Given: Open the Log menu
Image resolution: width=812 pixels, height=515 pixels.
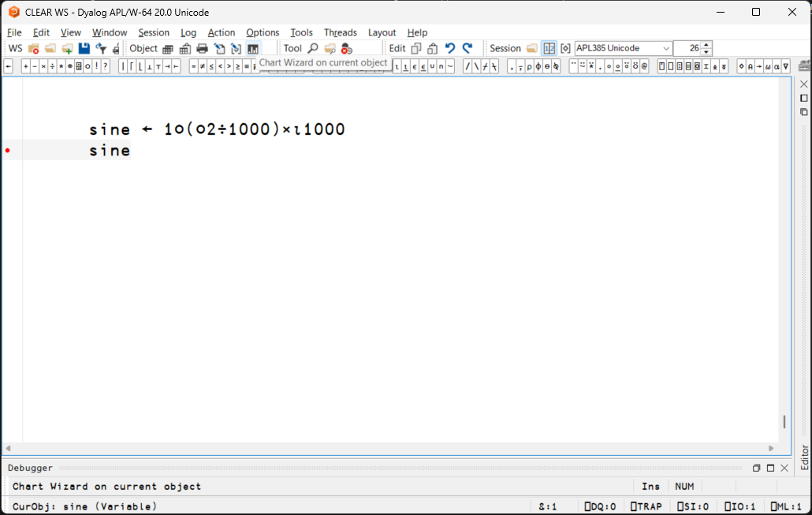Looking at the screenshot, I should click(x=188, y=32).
